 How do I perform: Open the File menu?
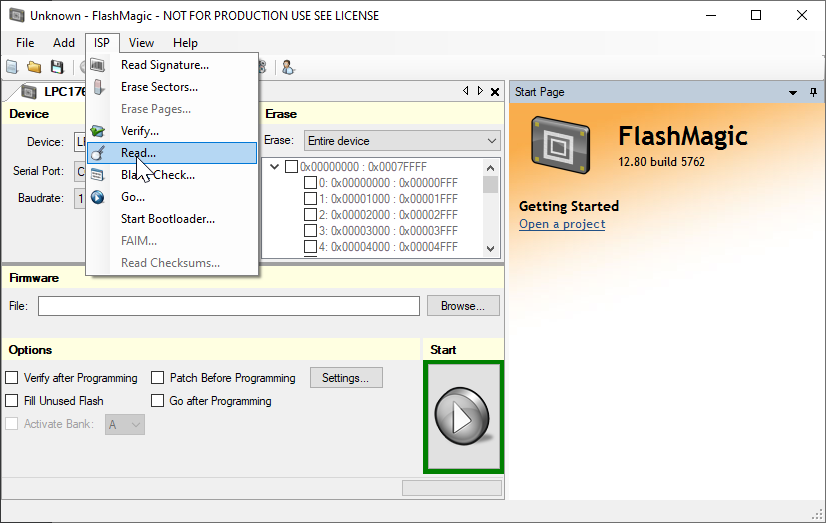(25, 43)
